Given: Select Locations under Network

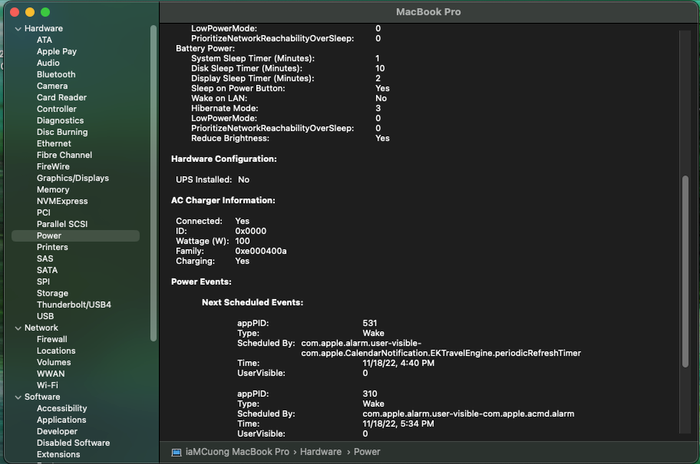Looking at the screenshot, I should click(x=56, y=351).
